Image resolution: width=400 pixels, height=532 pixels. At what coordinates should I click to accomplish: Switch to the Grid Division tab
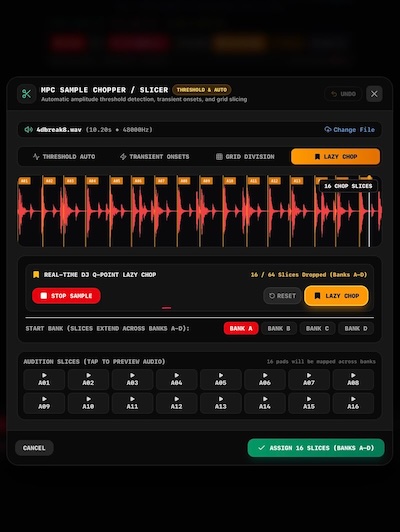click(245, 157)
